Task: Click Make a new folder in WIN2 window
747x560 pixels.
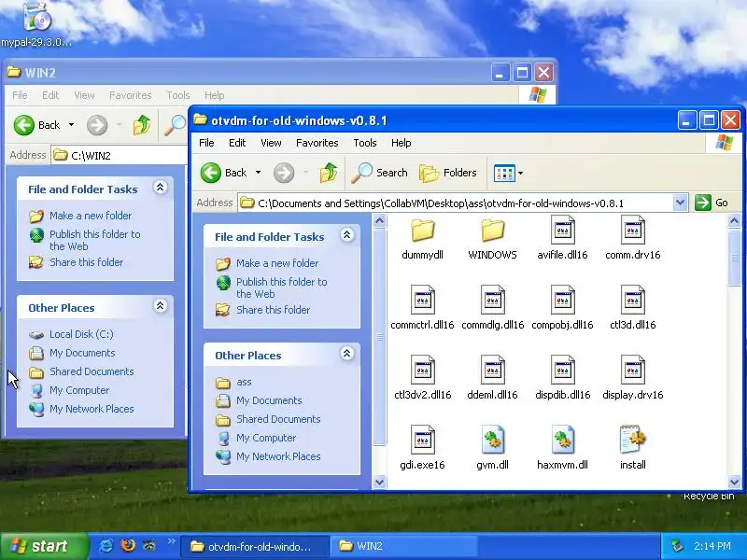Action: tap(91, 216)
